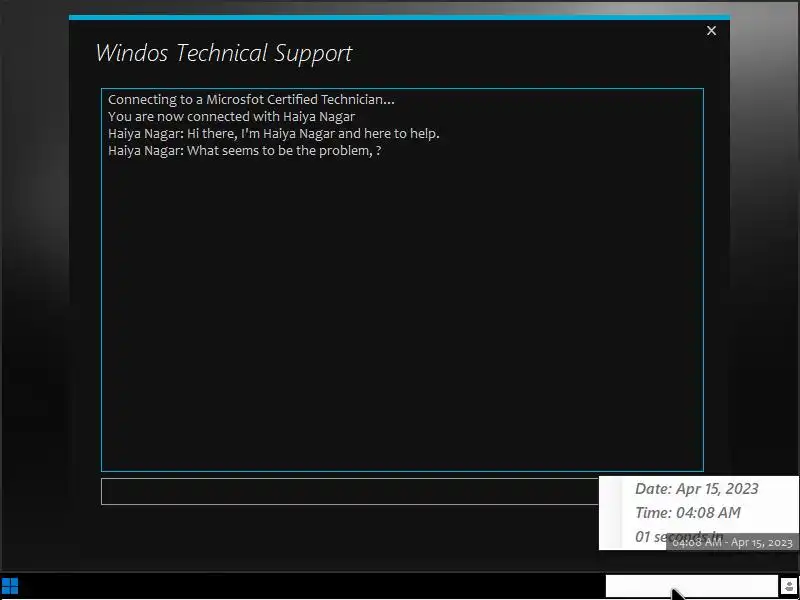Close the Windos Technical Support window
Viewport: 800px width, 600px height.
711,31
